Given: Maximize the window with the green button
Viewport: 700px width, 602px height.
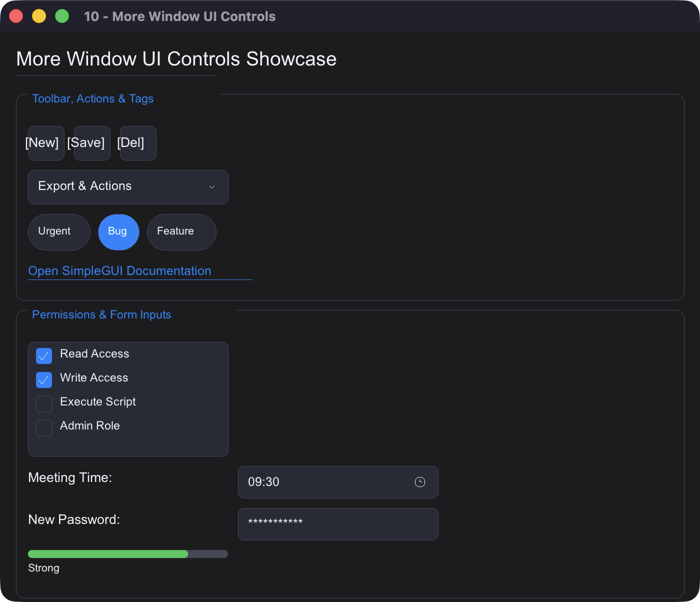Looking at the screenshot, I should click(x=62, y=16).
